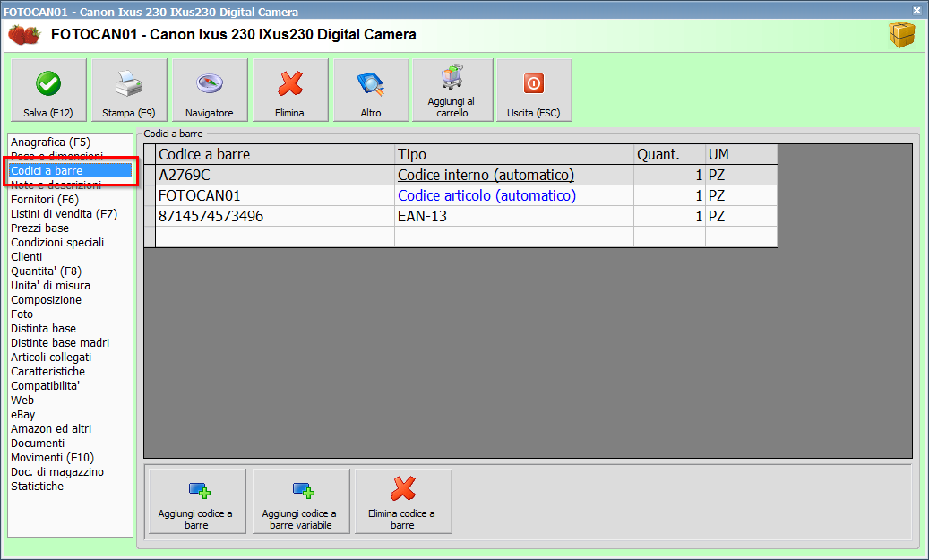929x560 pixels.
Task: Add a new barcode with Aggiungi codice a barre
Action: [197, 502]
